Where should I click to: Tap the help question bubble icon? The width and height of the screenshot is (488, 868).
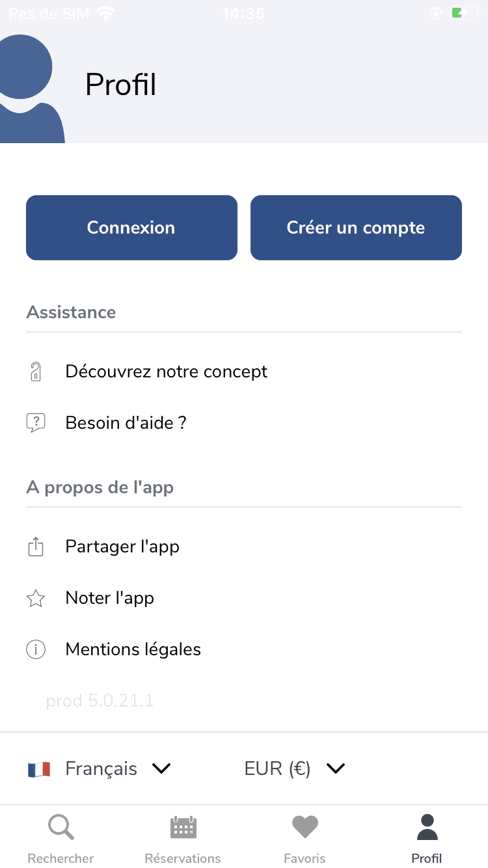pyautogui.click(x=36, y=423)
